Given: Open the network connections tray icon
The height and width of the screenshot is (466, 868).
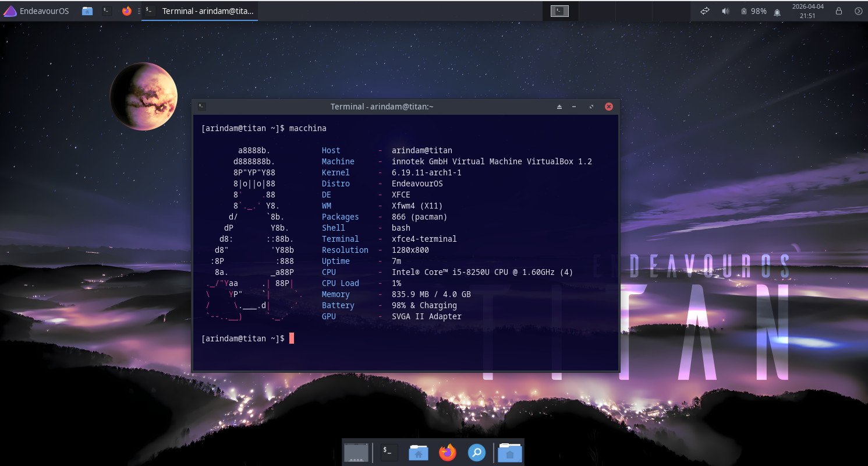Looking at the screenshot, I should click(x=704, y=11).
